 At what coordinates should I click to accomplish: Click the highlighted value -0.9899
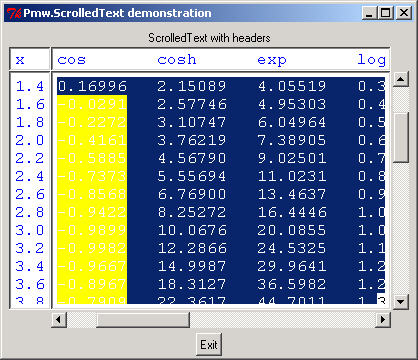92,230
